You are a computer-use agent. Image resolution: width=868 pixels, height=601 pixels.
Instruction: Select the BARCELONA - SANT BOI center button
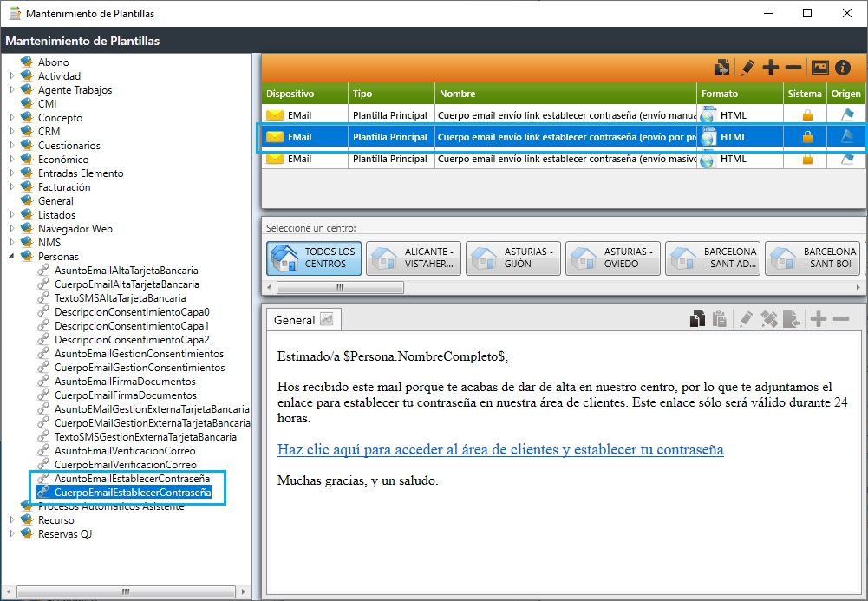(813, 258)
